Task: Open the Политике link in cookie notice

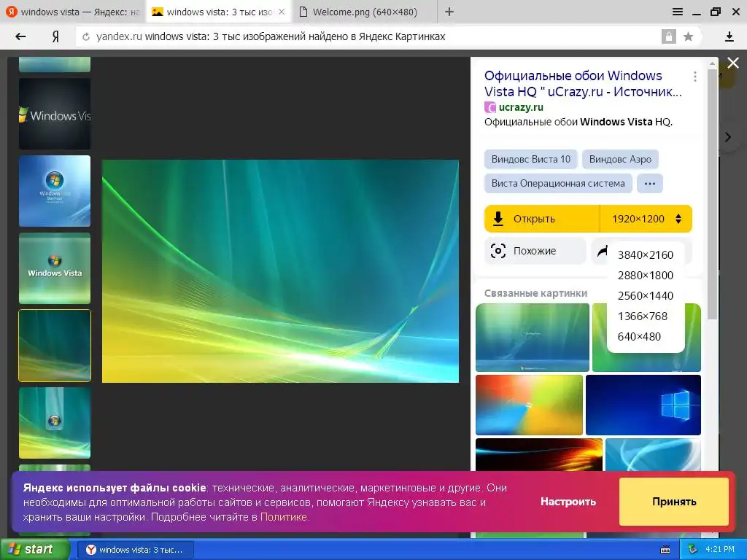Action: pos(284,517)
